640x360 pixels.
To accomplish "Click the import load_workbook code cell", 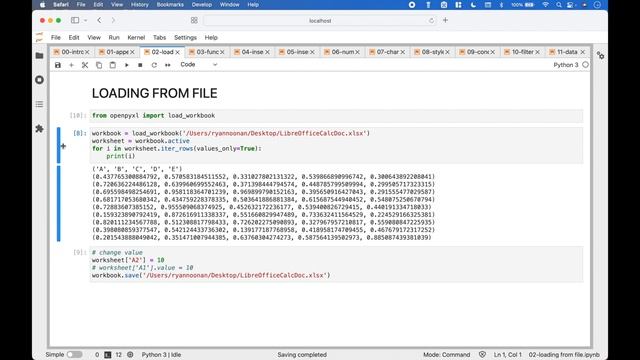I will click(x=336, y=116).
